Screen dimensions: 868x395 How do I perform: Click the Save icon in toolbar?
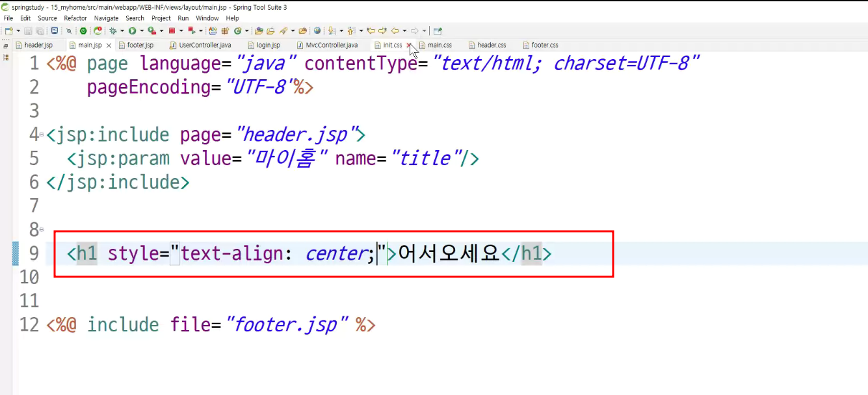coord(29,31)
